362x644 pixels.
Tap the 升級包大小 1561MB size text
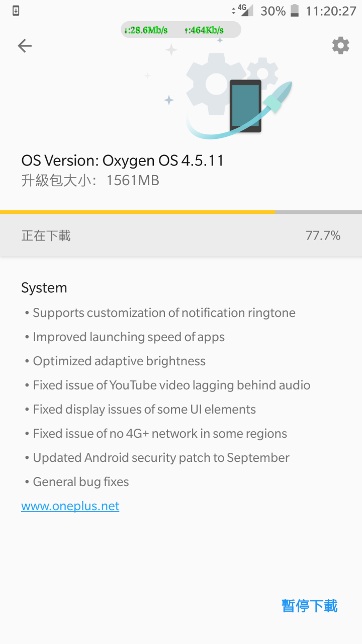[90, 181]
